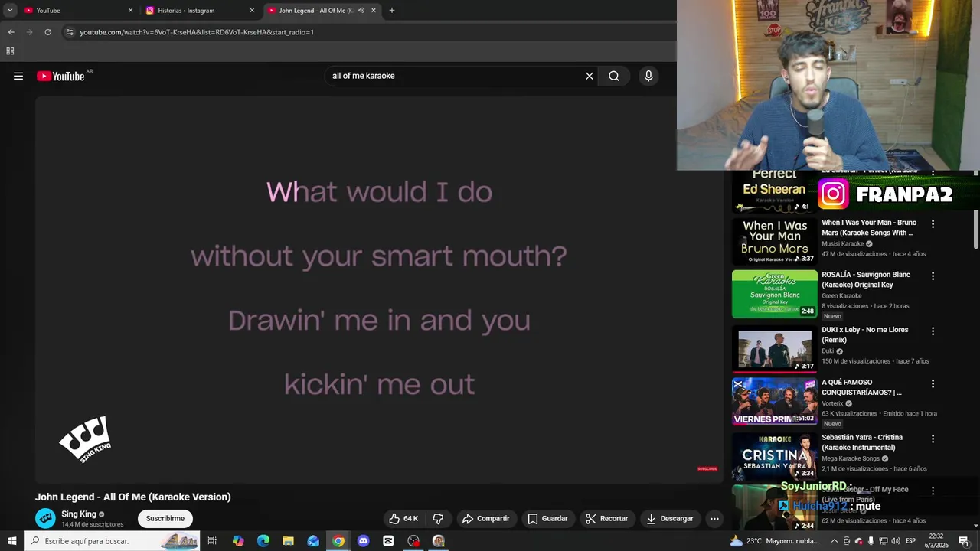The width and height of the screenshot is (980, 551).
Task: Open the YouTube hamburger guide menu
Action: point(18,76)
